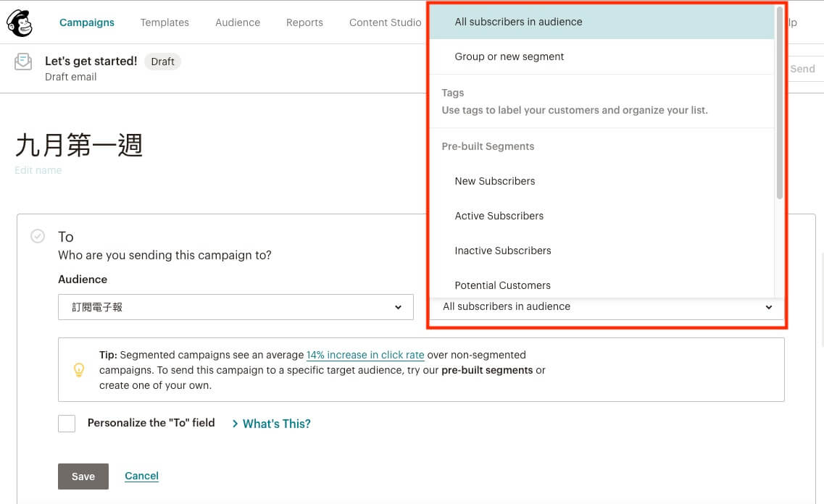Click the To section checkmark circle icon
Screen dimensions: 824x504
coord(38,236)
